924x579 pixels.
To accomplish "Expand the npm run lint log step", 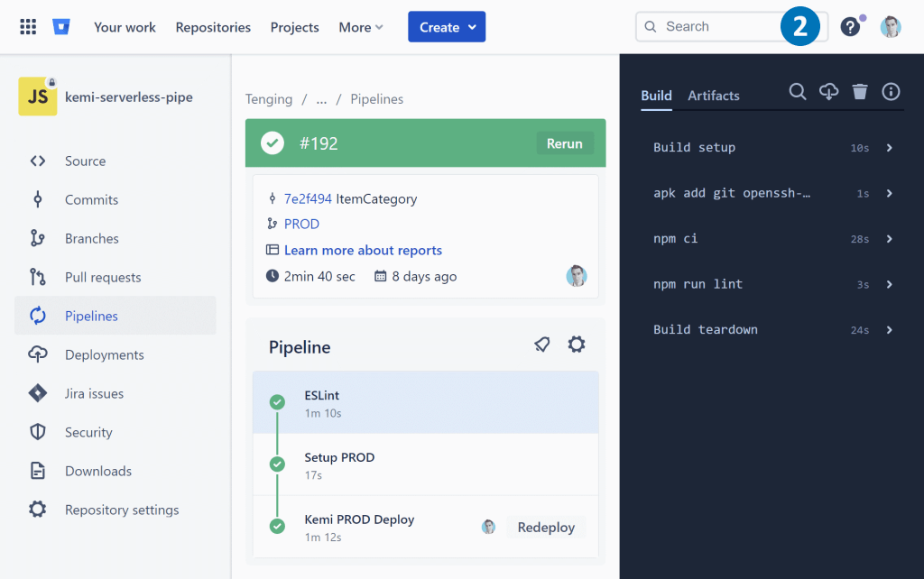I will (889, 284).
